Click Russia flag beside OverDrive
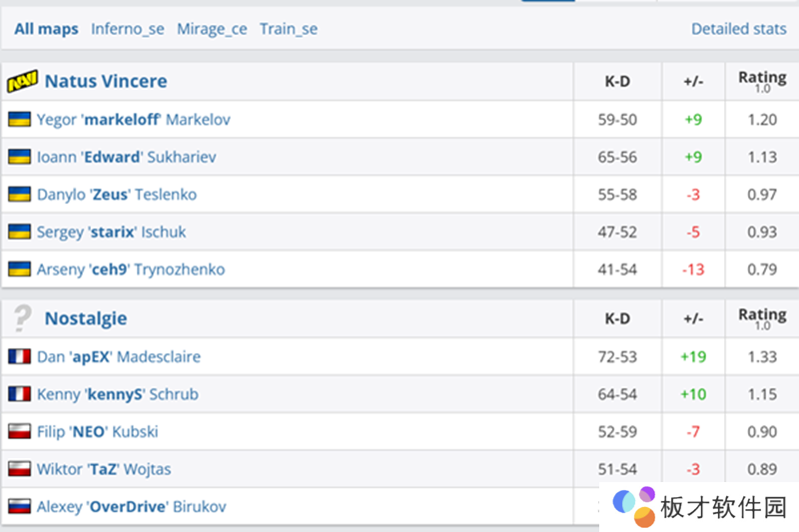The height and width of the screenshot is (532, 799). pos(19,507)
